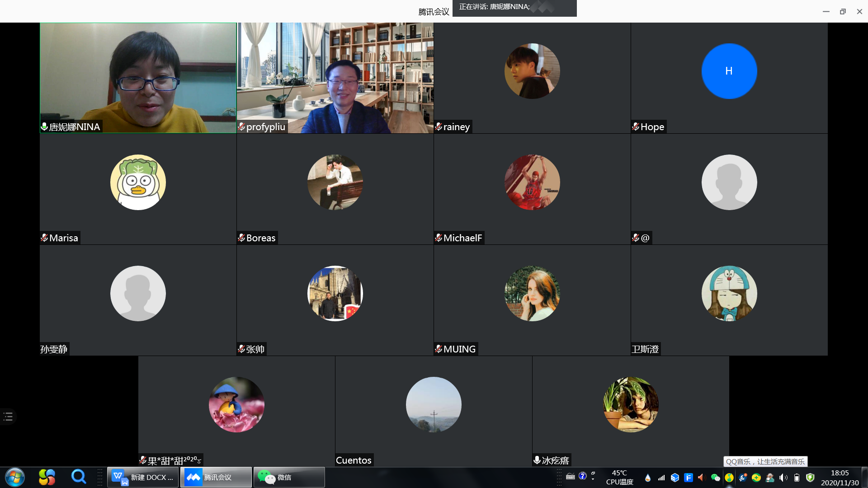Click 腾讯会议 taskbar button
Image resolution: width=868 pixels, height=488 pixels.
[x=216, y=477]
